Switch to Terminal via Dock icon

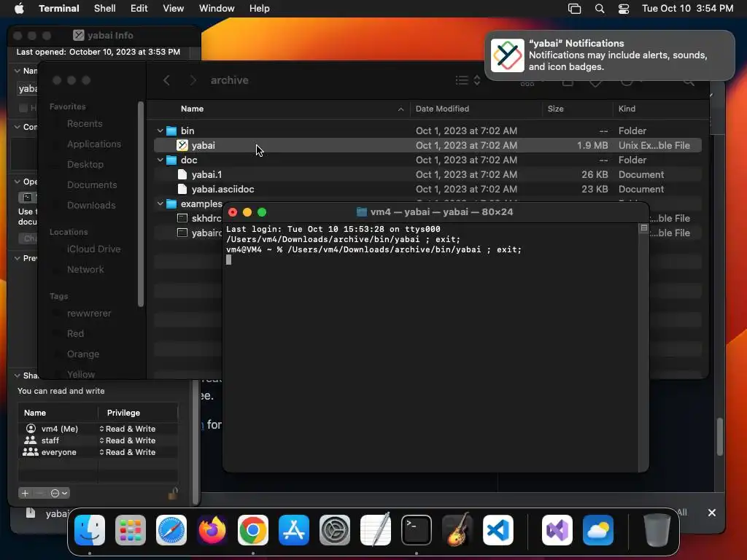click(x=417, y=530)
